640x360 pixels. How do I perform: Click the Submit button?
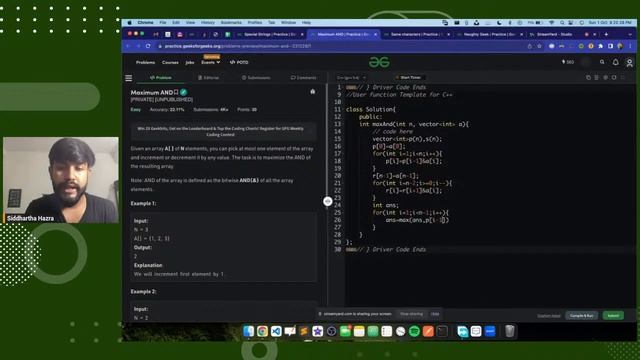coord(613,316)
